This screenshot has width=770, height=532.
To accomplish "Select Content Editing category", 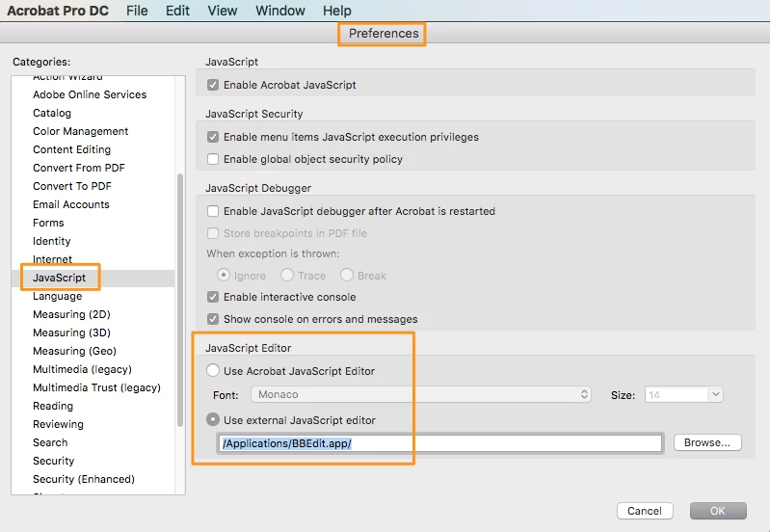I will 71,149.
